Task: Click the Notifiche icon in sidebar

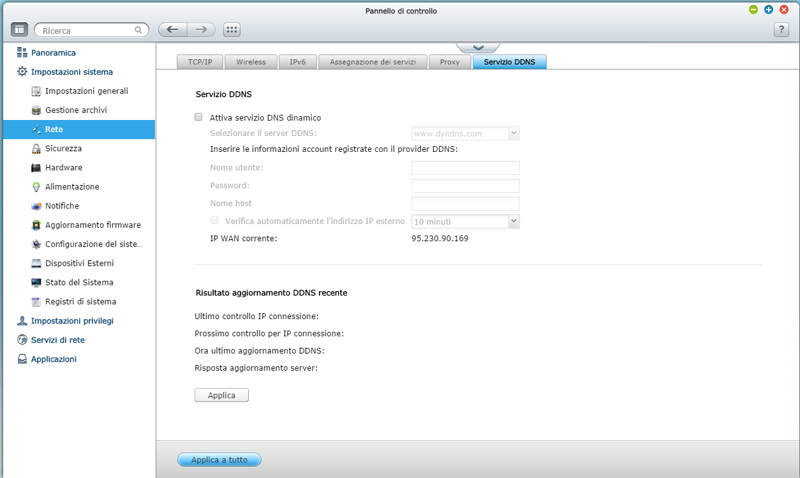Action: (36, 206)
